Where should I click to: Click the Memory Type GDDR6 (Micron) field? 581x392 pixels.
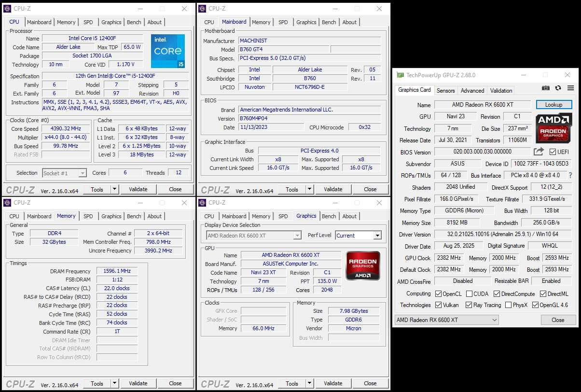point(464,210)
